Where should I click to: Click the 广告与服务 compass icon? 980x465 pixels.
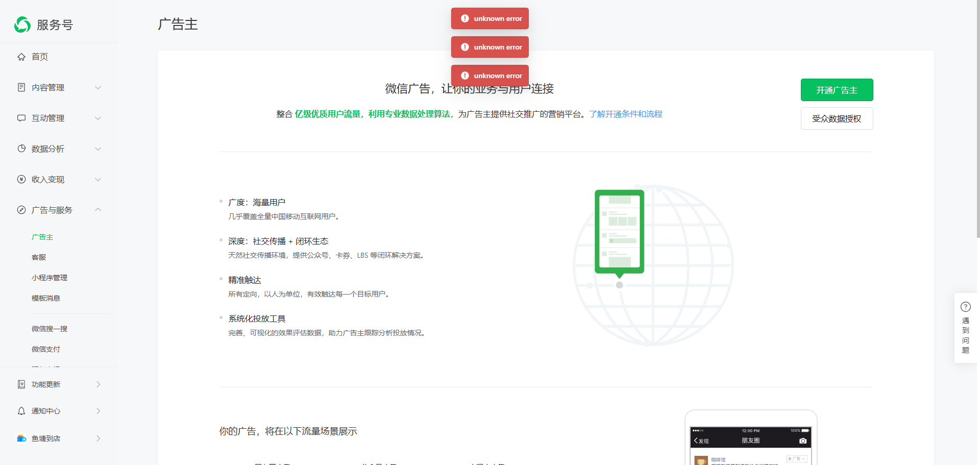21,210
